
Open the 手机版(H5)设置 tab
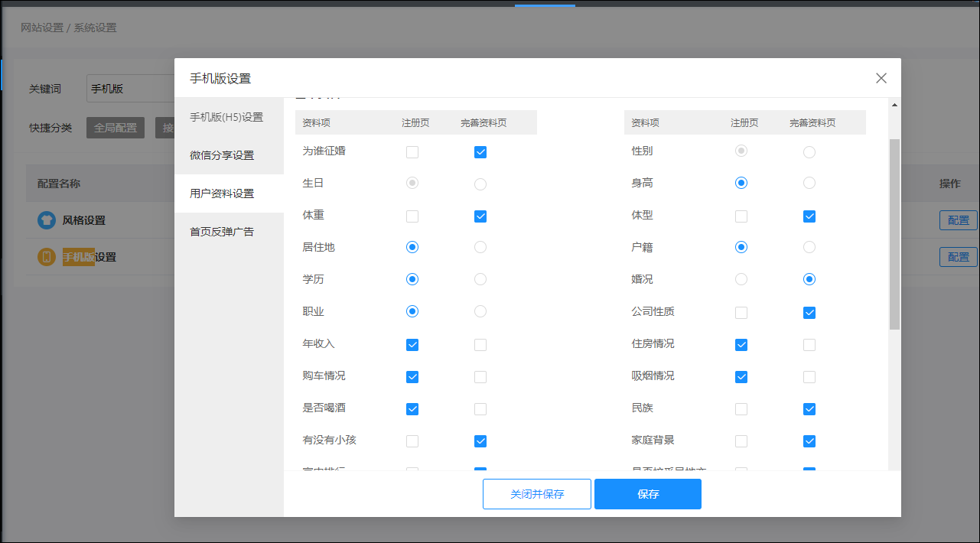[226, 117]
